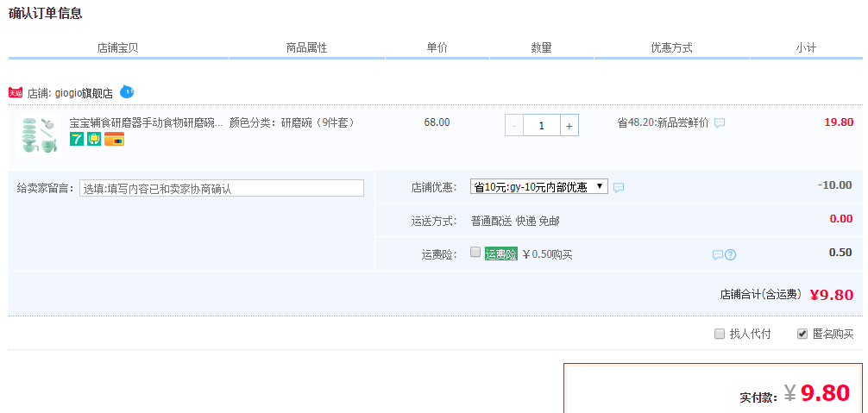Click the question mark help icon for 运费险
The width and height of the screenshot is (868, 413).
pos(730,254)
